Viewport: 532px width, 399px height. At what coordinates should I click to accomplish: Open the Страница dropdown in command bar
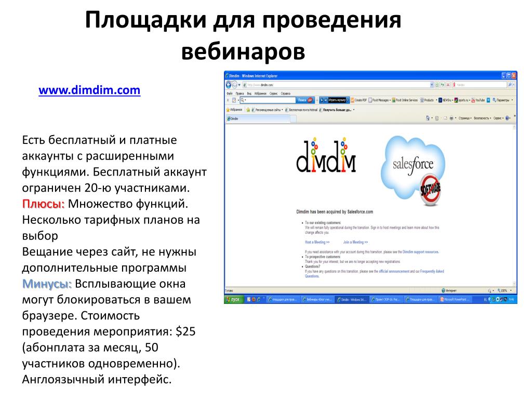tap(465, 118)
